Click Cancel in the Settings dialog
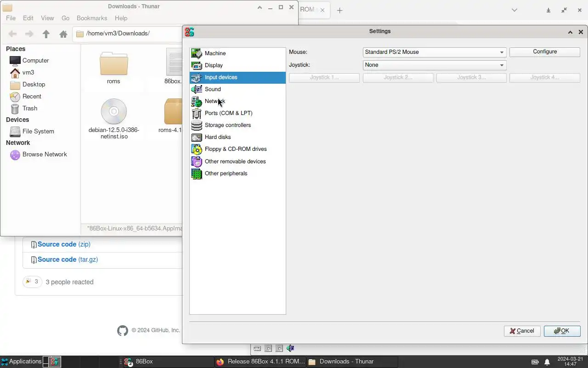The image size is (588, 368). (522, 331)
